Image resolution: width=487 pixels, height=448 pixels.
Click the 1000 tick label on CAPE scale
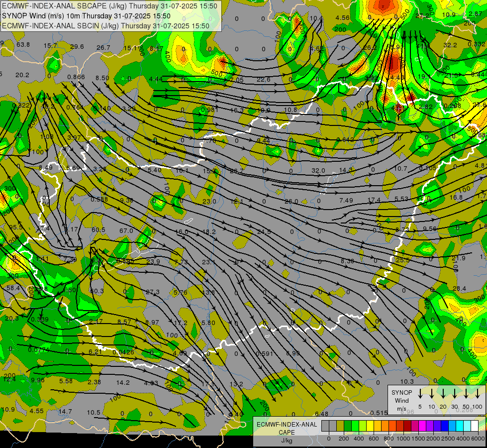pos(403,438)
